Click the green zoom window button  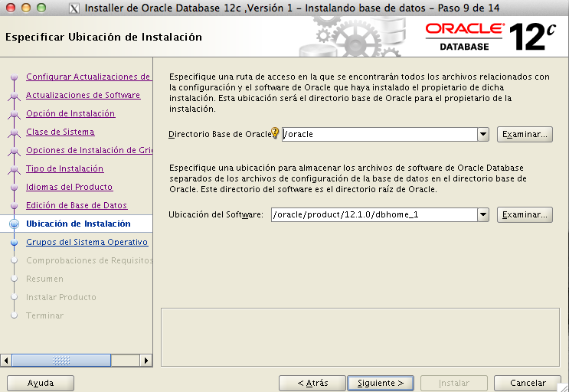pos(41,8)
